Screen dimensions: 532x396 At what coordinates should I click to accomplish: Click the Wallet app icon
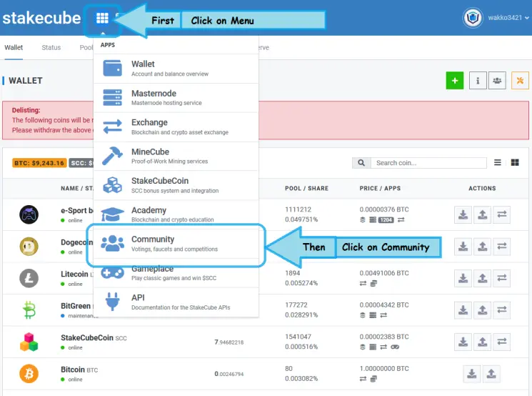112,69
